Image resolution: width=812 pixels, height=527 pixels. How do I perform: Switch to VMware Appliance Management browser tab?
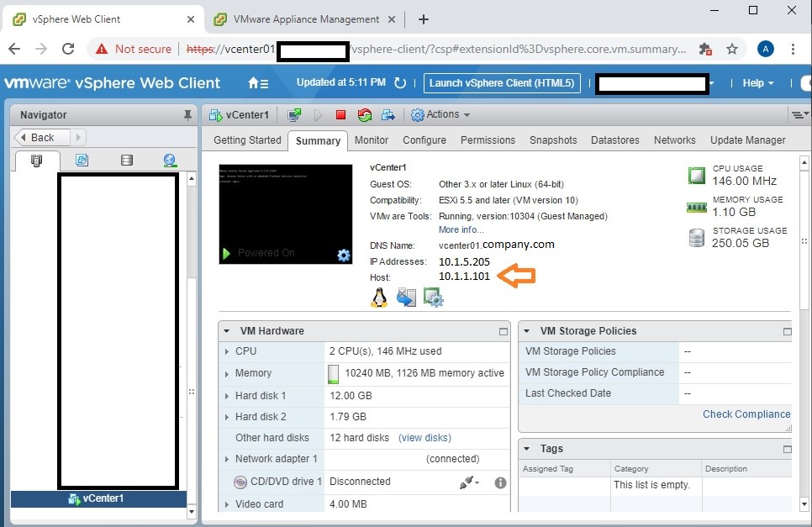click(x=305, y=19)
